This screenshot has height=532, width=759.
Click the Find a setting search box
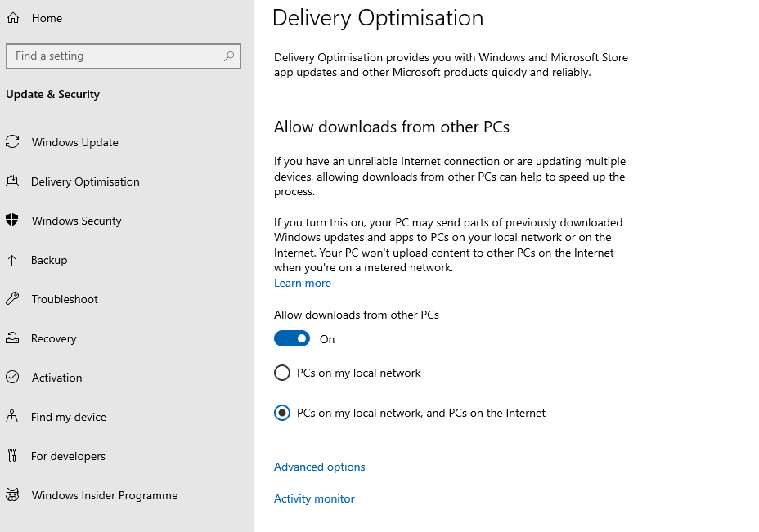point(115,56)
